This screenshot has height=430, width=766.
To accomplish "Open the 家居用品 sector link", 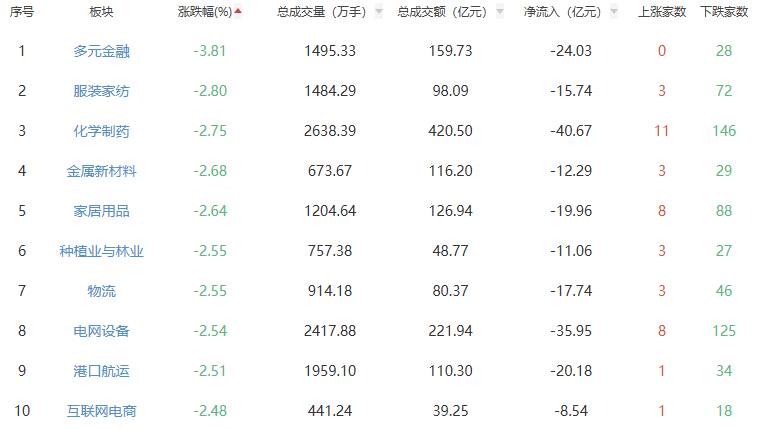I will coord(101,211).
